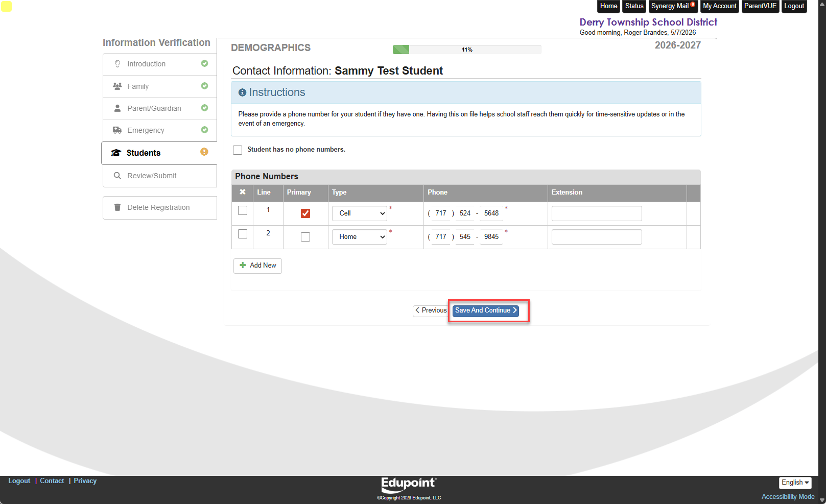
Task: Go to Parent/Guardian section
Action: click(x=160, y=108)
